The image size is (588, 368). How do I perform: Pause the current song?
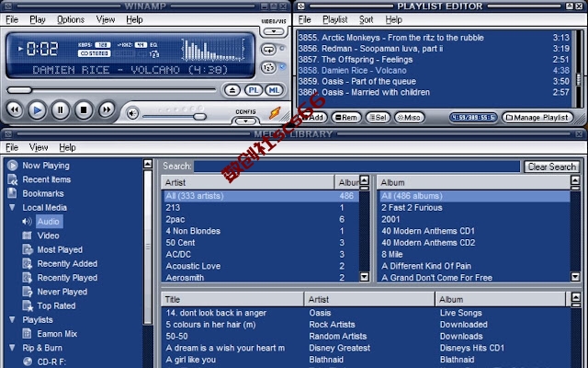pos(61,109)
